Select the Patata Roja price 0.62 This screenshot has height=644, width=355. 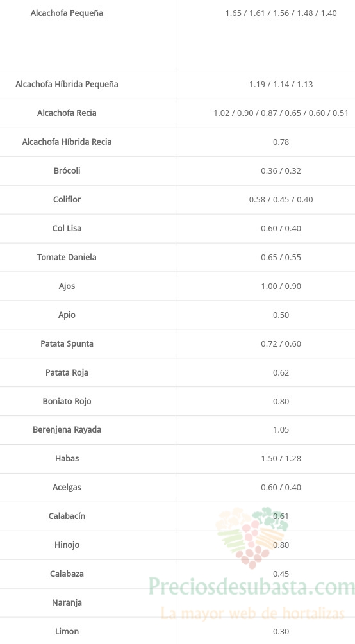point(281,372)
